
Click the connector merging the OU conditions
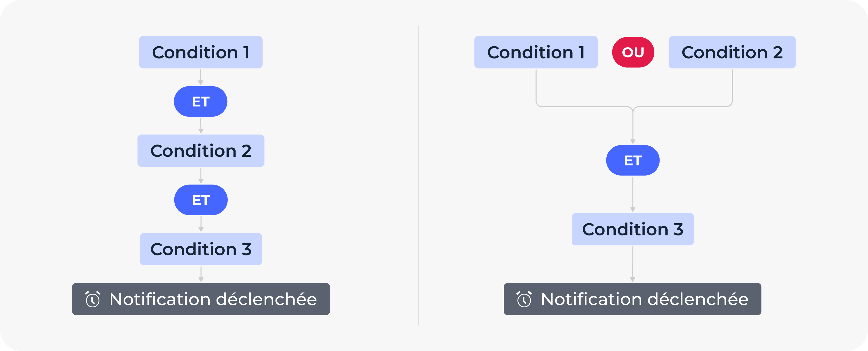(x=633, y=107)
